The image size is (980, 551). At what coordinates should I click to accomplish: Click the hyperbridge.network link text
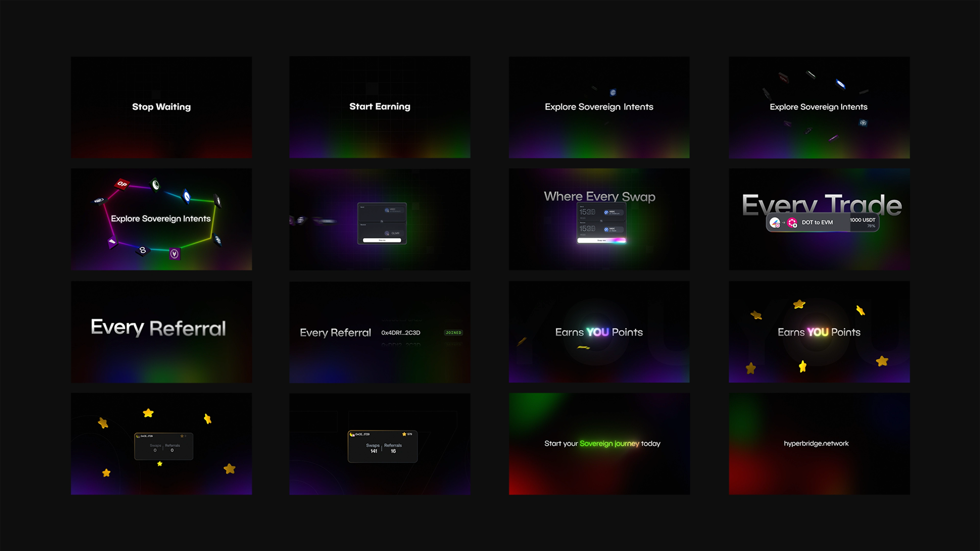click(816, 443)
